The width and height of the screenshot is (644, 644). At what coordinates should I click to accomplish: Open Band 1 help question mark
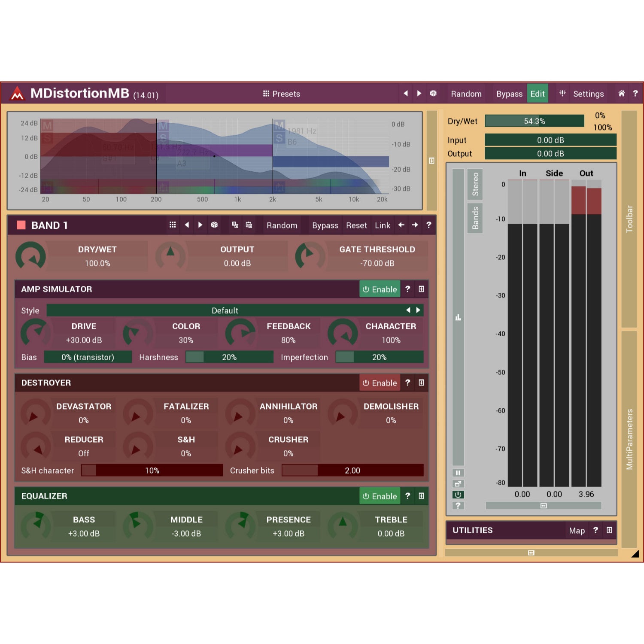click(x=428, y=225)
